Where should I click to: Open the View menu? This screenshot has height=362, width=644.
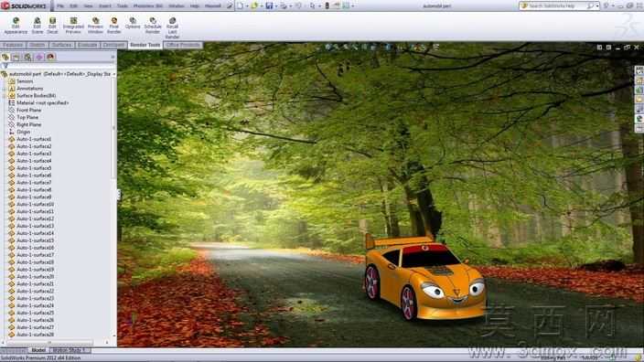coord(88,6)
